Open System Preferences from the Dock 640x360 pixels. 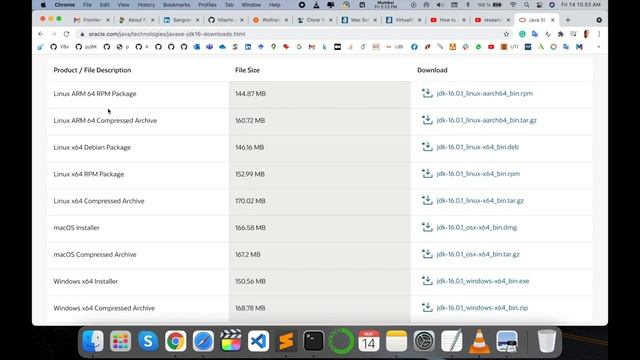click(x=424, y=341)
